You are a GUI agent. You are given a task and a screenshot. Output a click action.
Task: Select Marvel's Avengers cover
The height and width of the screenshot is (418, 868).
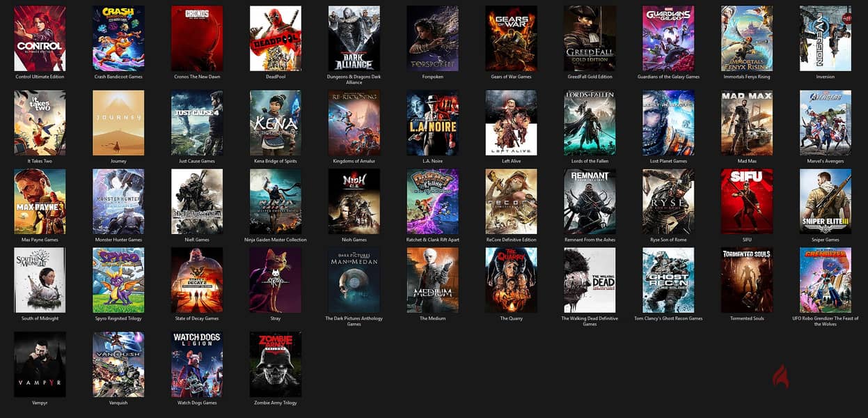point(826,123)
